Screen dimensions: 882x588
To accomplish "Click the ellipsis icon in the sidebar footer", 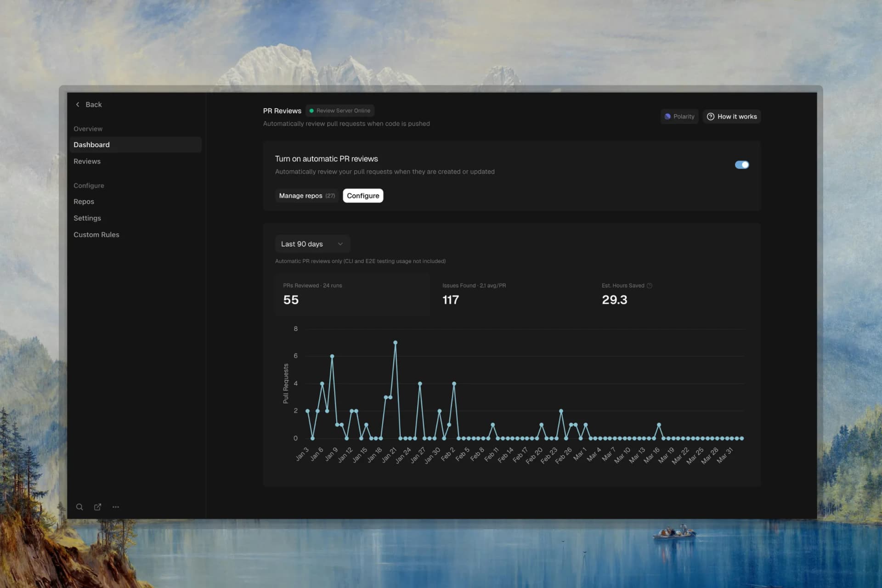I will (115, 507).
